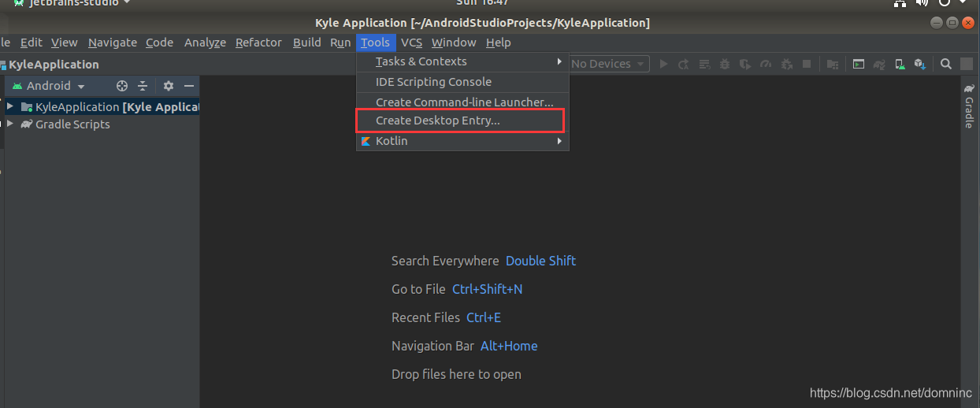Open the AVD Manager phone icon
The image size is (980, 408).
coord(900,64)
